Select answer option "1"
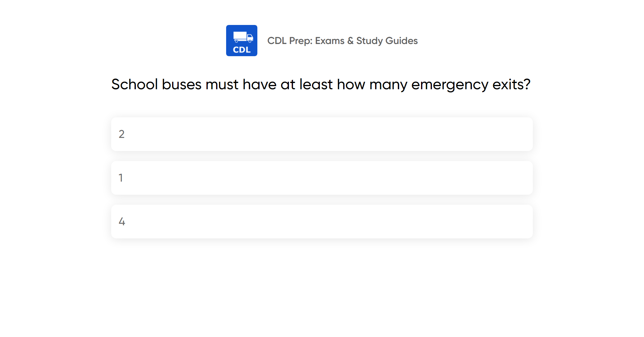This screenshot has height=337, width=644. 322,178
